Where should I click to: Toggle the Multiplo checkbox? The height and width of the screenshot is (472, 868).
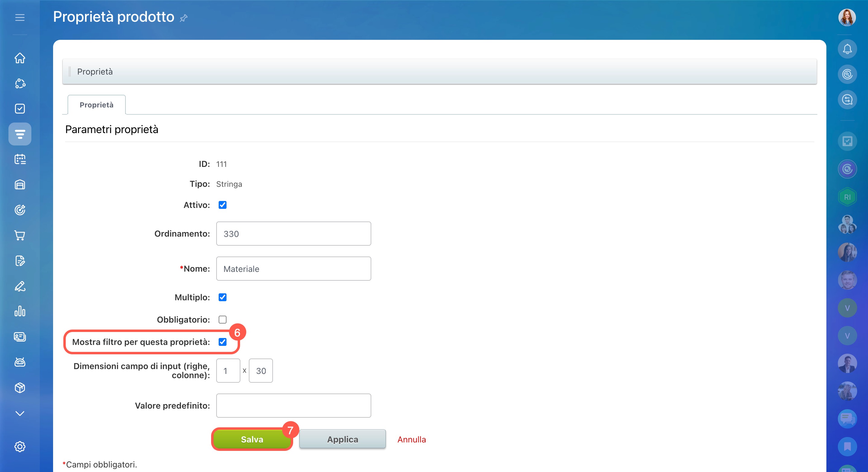pos(222,297)
